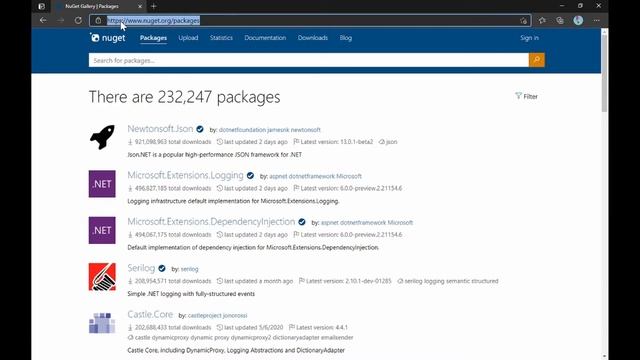Image resolution: width=640 pixels, height=360 pixels.
Task: Click verified checkmark beside Newtonsoft.Json
Action: [200, 129]
